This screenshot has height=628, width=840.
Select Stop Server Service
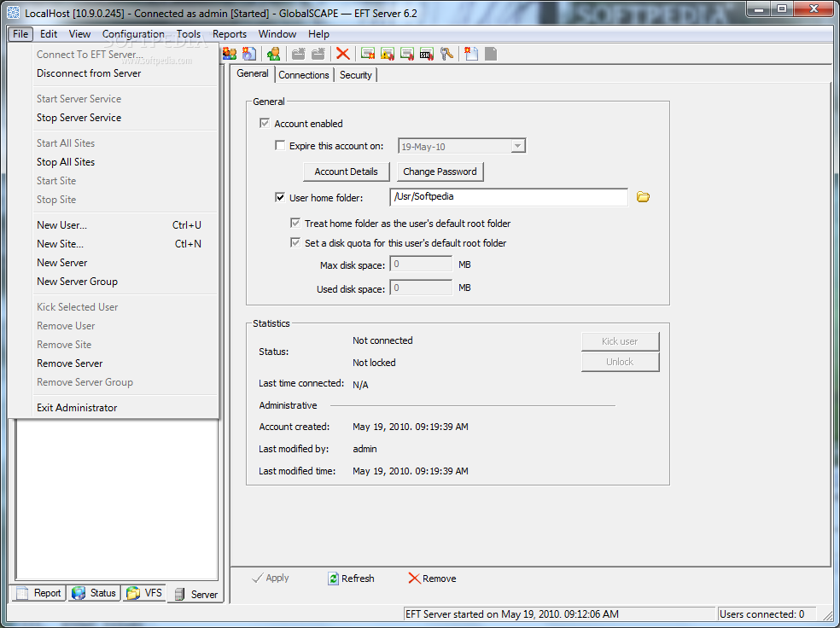(x=114, y=118)
